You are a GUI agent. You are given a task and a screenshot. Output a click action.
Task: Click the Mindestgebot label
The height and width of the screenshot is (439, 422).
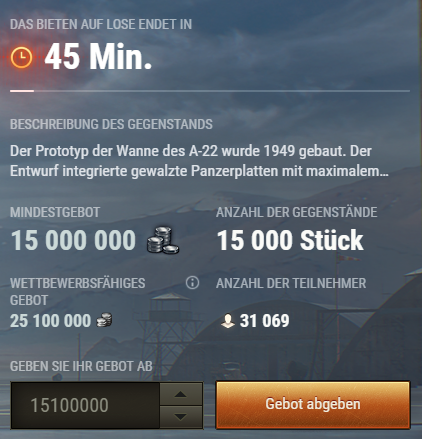coord(55,212)
